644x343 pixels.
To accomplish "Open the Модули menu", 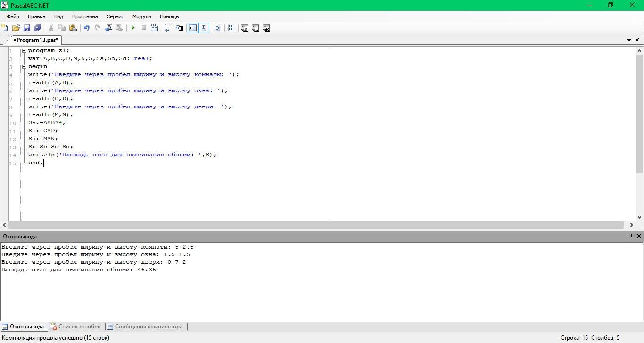I will point(141,16).
